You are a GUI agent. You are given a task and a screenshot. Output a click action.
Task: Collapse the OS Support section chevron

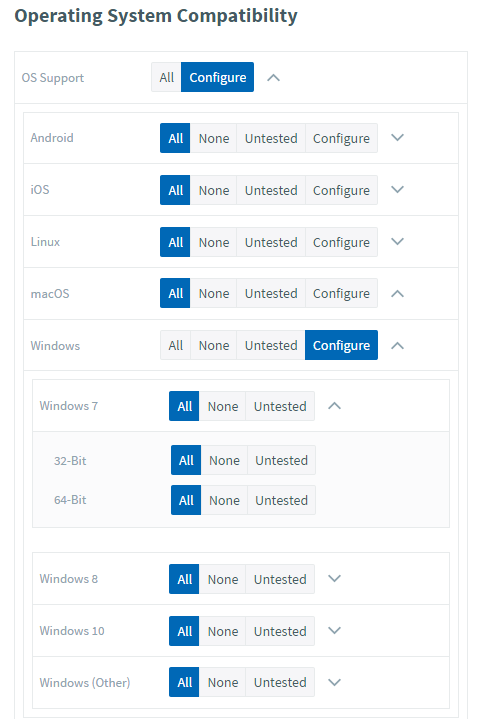[x=273, y=77]
